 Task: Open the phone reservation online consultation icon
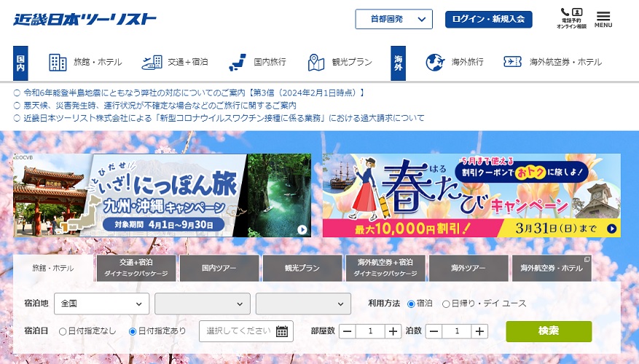(x=571, y=18)
